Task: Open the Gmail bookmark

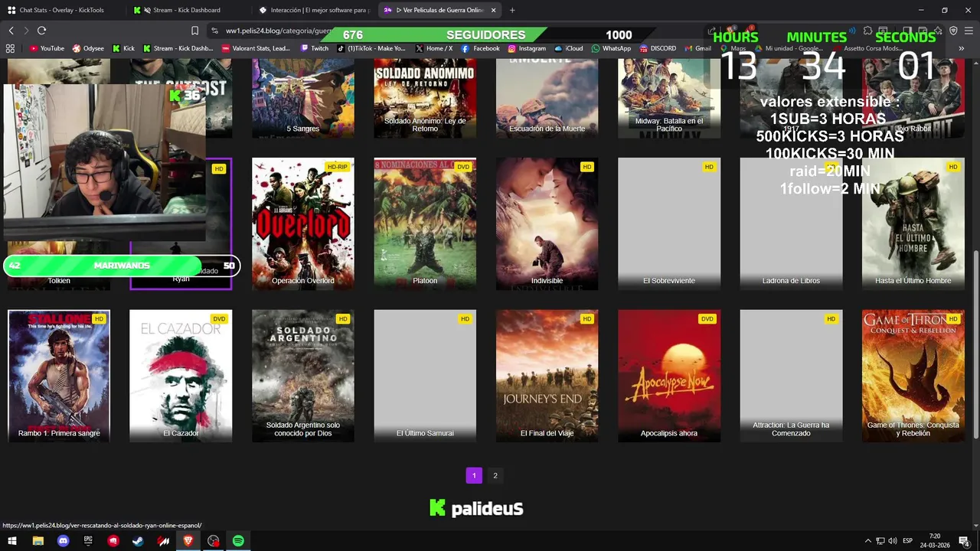Action: pyautogui.click(x=697, y=48)
